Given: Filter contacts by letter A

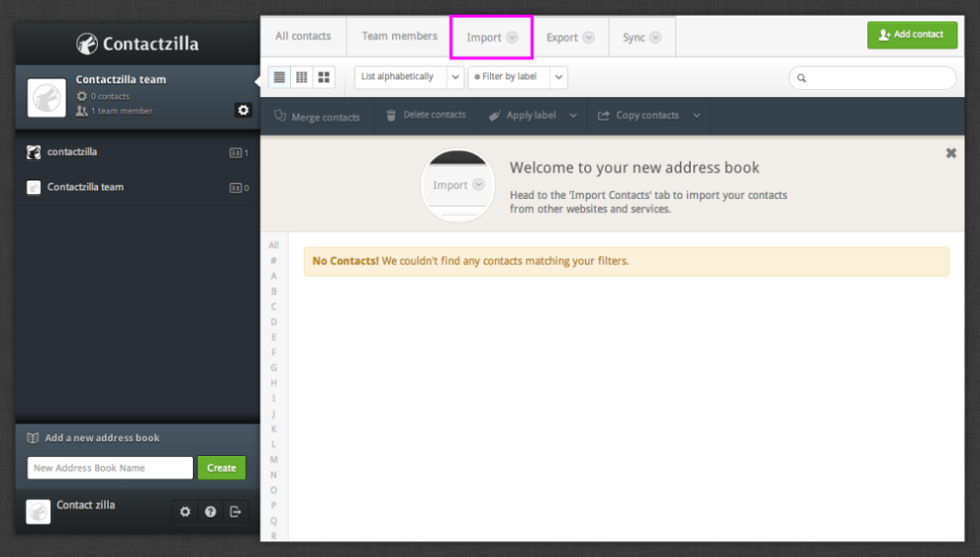Looking at the screenshot, I should click(x=273, y=276).
